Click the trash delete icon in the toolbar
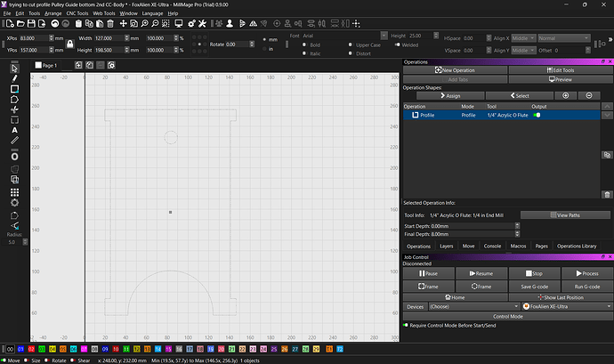 coord(110,23)
